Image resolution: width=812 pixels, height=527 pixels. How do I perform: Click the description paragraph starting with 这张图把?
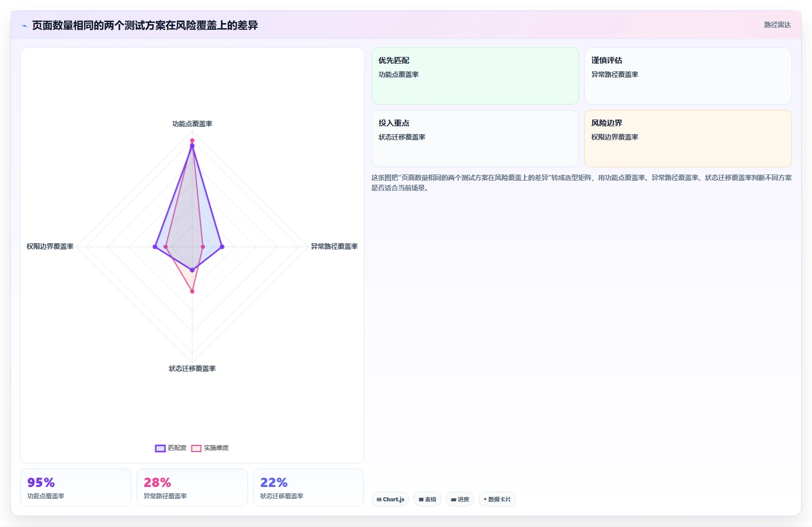point(582,183)
